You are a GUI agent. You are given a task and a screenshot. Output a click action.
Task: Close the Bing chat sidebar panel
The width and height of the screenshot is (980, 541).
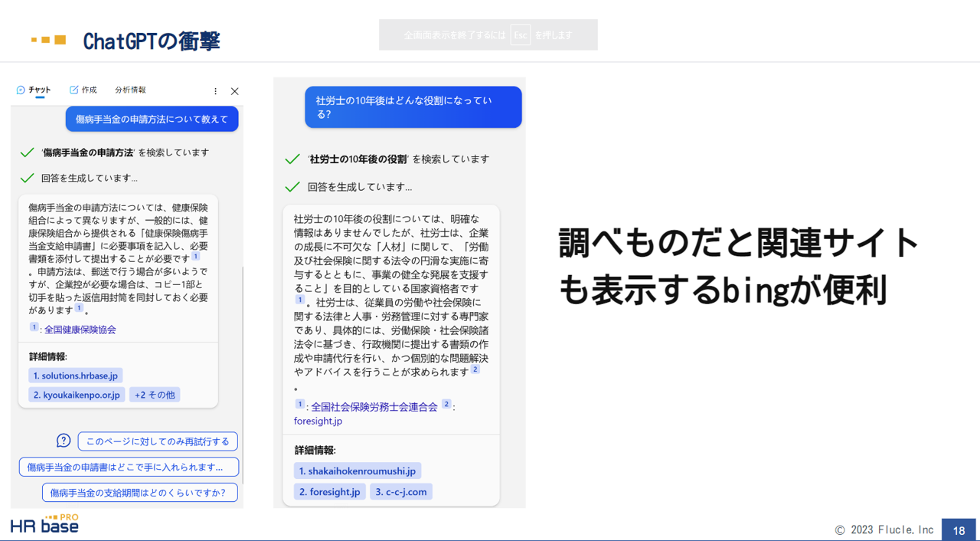pyautogui.click(x=235, y=91)
